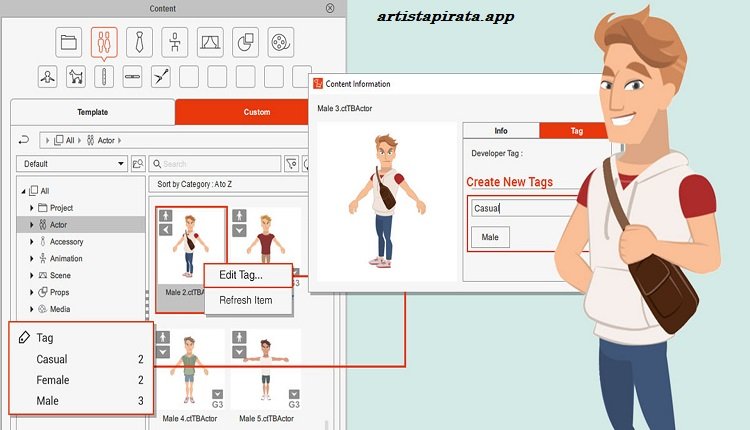This screenshot has width=750, height=430.
Task: Click the tag input containing Casual
Action: 525,208
